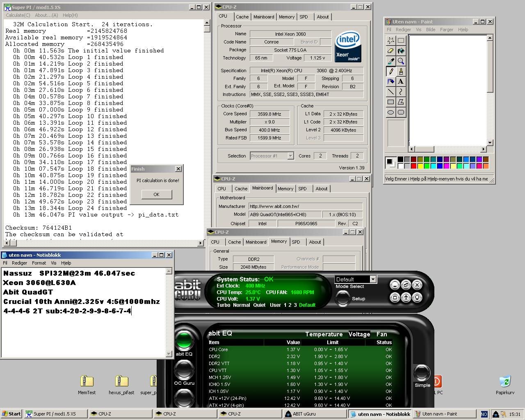Choose the Brush tool in Paint
525x420 pixels.
tap(401, 71)
